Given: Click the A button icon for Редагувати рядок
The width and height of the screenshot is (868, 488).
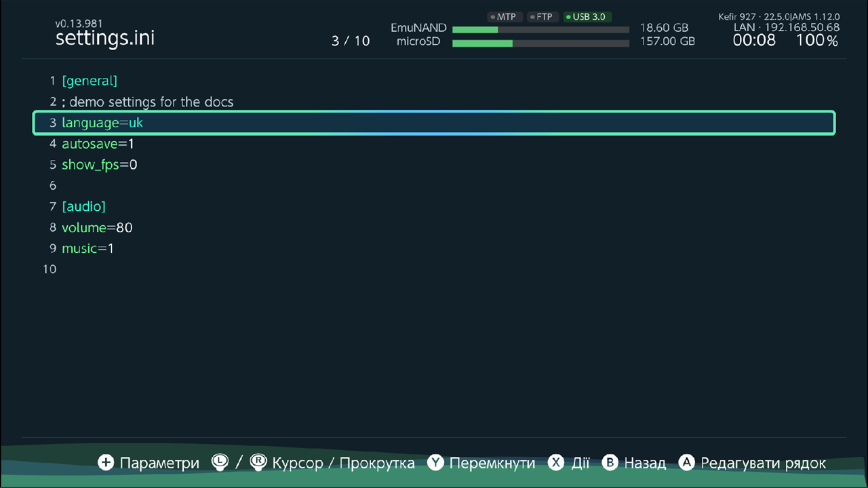Looking at the screenshot, I should tap(687, 463).
